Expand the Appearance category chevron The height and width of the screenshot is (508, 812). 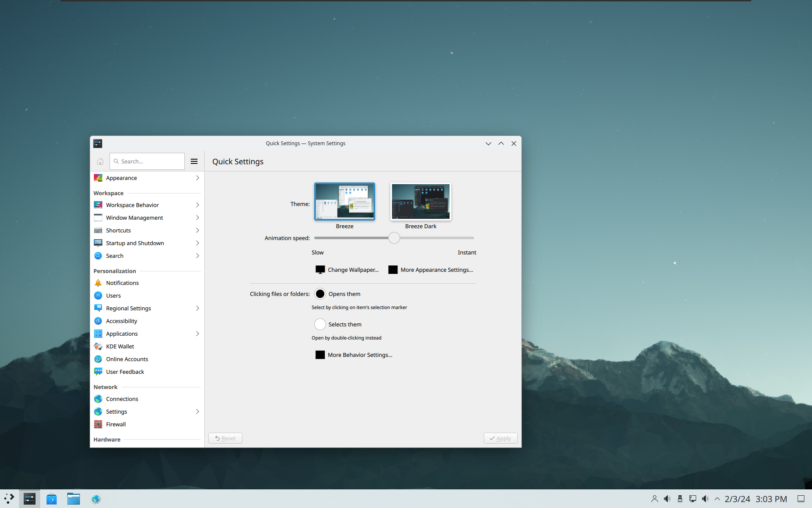198,178
